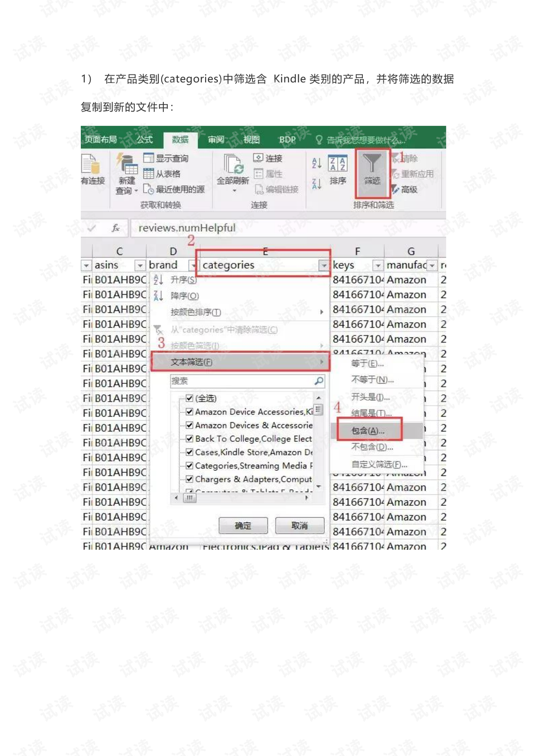Open the categories column filter dropdown
Viewport: 535px width, 756px height.
[323, 266]
